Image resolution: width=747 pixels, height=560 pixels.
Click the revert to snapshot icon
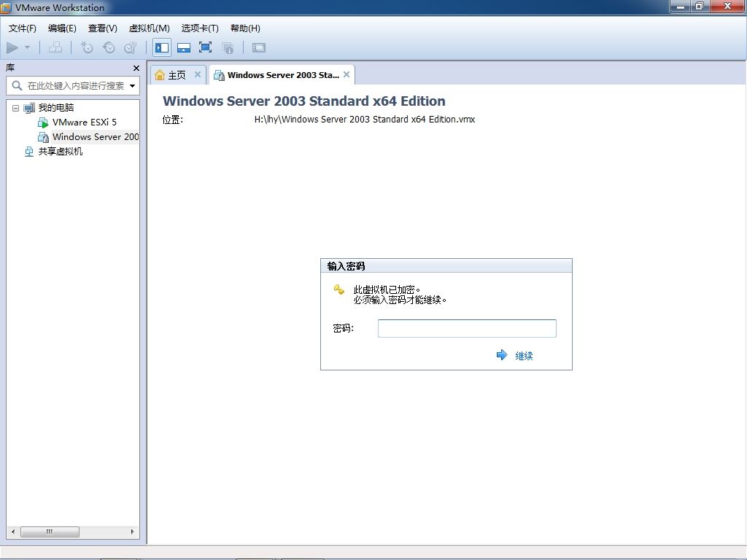(x=109, y=47)
